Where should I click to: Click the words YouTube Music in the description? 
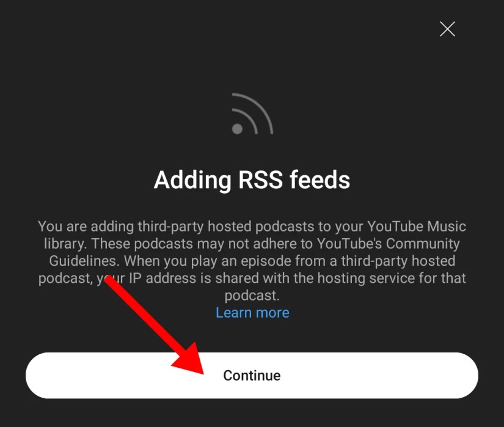[417, 227]
